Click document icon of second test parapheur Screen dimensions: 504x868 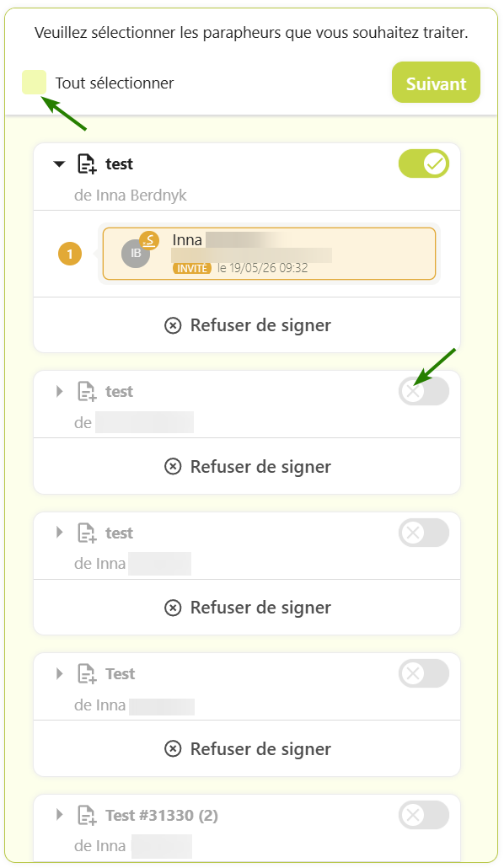[x=87, y=392]
